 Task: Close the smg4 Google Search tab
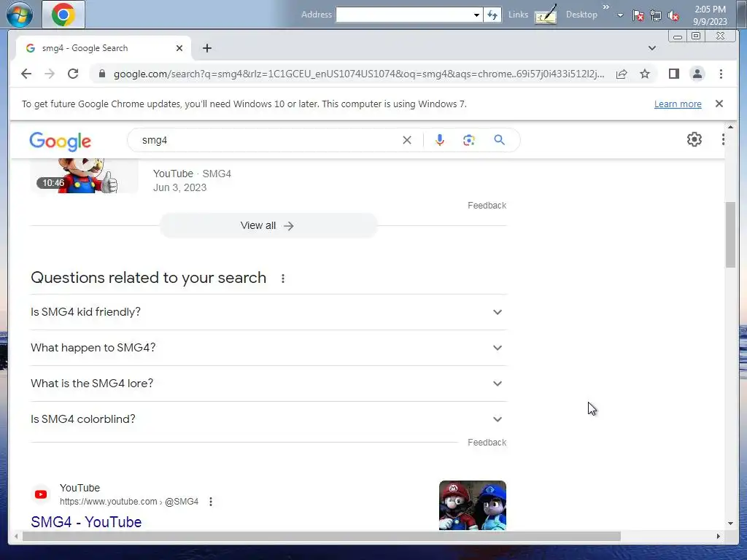pyautogui.click(x=179, y=48)
